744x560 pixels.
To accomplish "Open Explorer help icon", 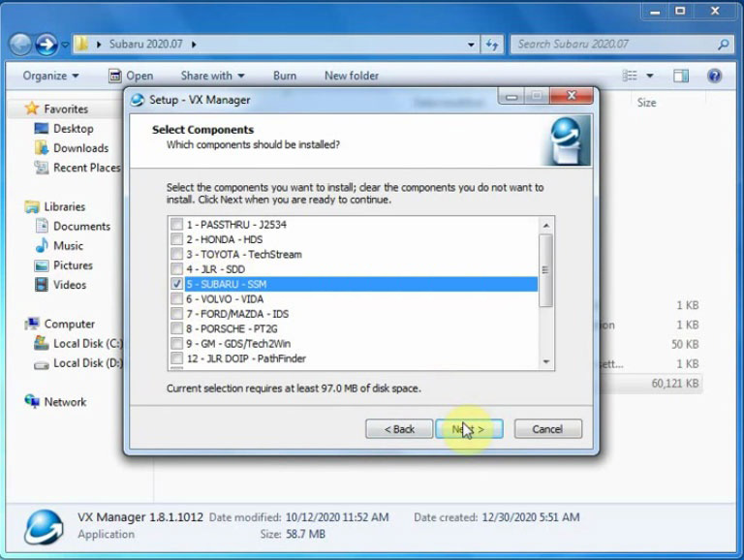I will point(715,76).
